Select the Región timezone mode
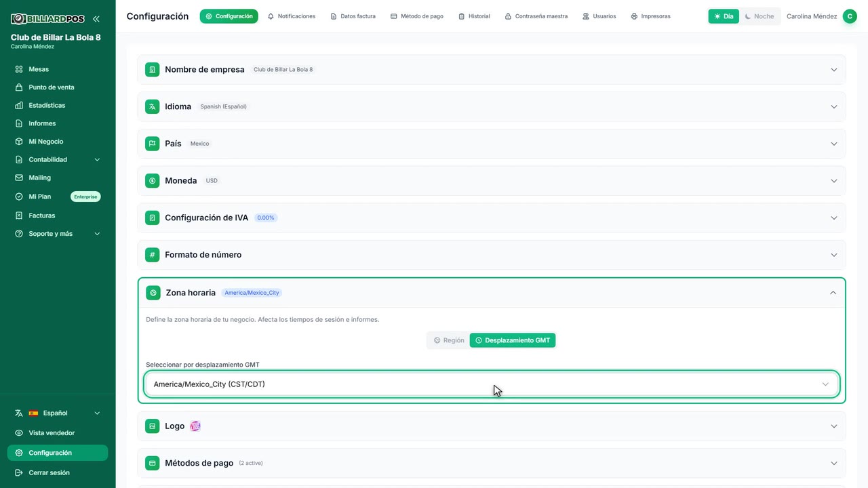This screenshot has height=488, width=868. click(x=449, y=340)
